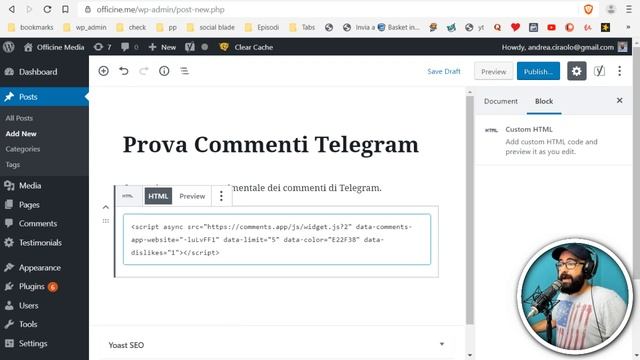Click the browser back arrow
Viewport: 640px width, 360px height.
tap(12, 9)
